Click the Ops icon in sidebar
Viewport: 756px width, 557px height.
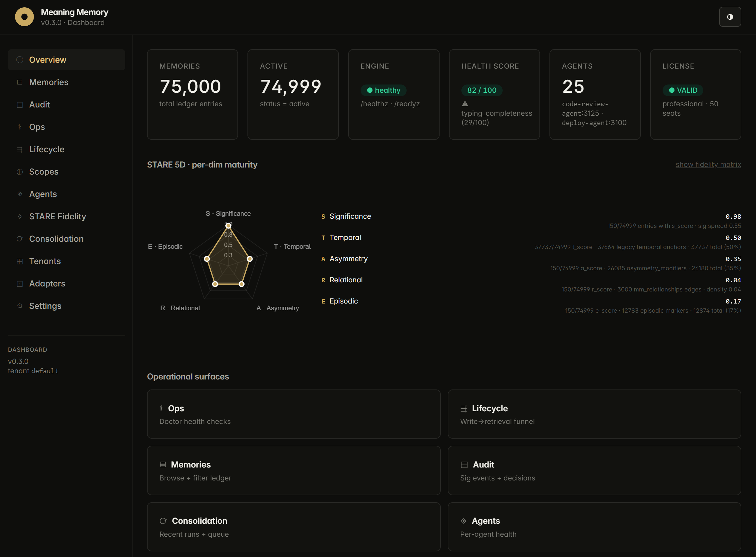point(19,127)
